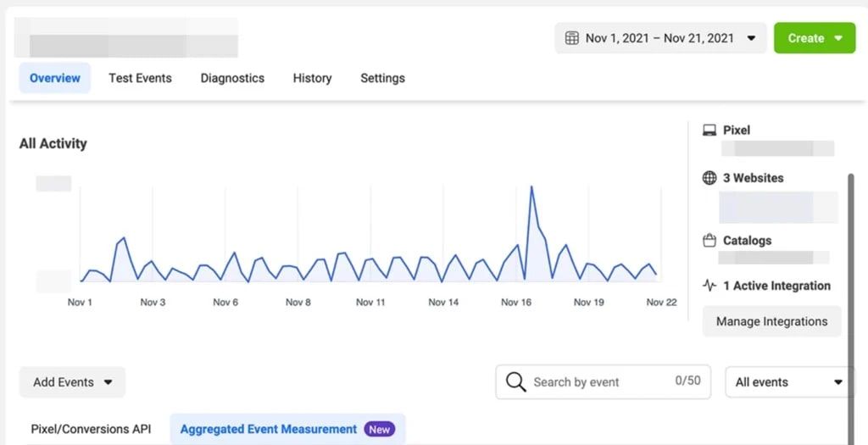Expand the All events filter
Viewport: 868px width, 445px height.
coord(789,382)
